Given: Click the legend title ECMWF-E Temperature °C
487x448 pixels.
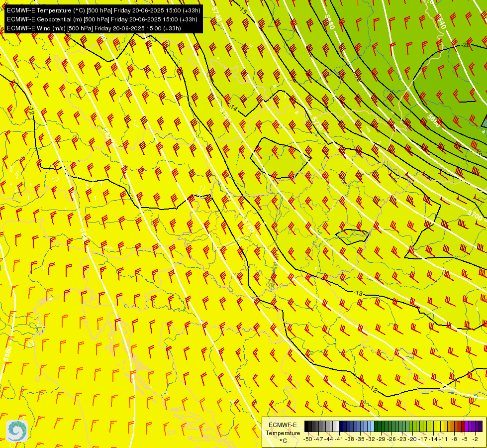Looking at the screenshot, I should click(x=283, y=433).
